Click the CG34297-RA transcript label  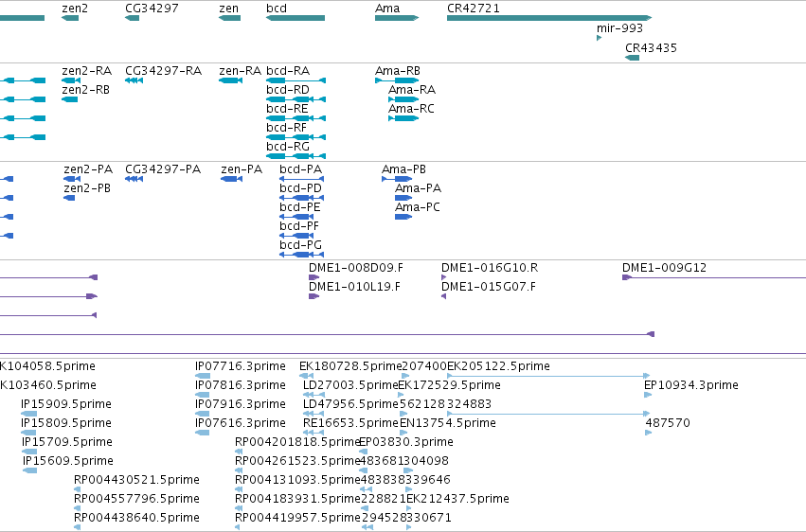pyautogui.click(x=164, y=70)
